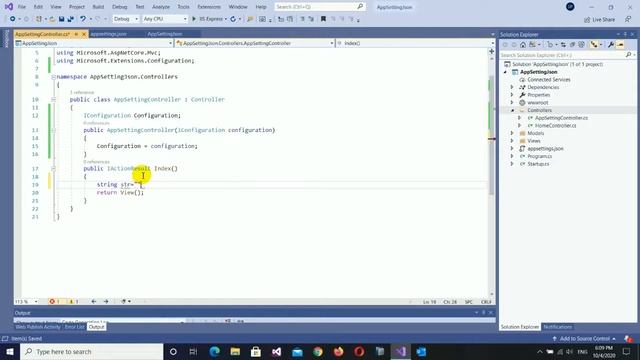This screenshot has width=640, height=360.
Task: Open the Project menu
Action: click(x=77, y=7)
